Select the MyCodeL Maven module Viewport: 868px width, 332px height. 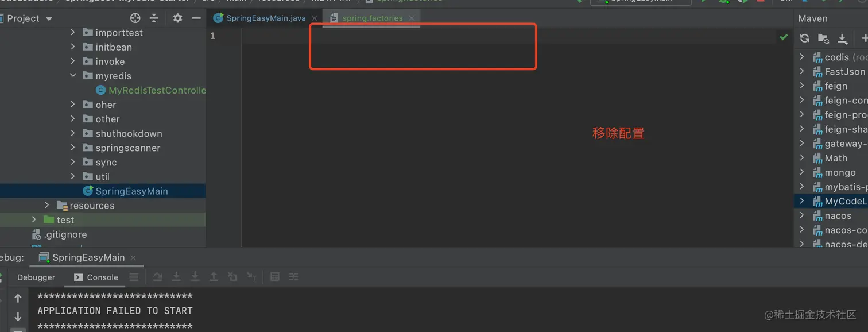pos(840,201)
